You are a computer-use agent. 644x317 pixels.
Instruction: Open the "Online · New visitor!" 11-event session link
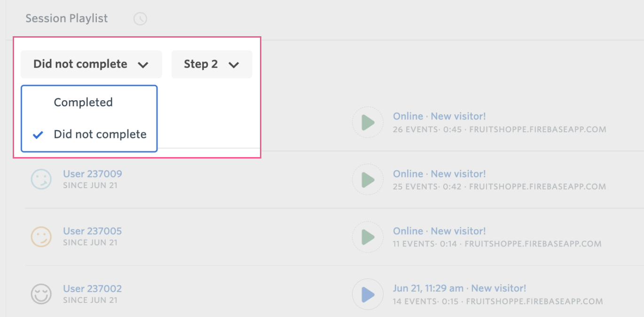pyautogui.click(x=439, y=231)
